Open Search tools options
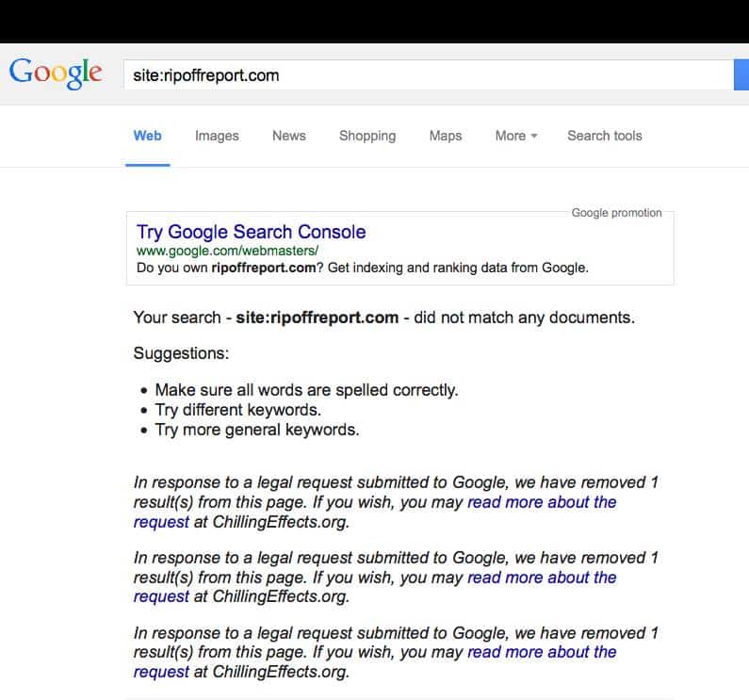Viewport: 749px width, 700px height. [x=604, y=136]
